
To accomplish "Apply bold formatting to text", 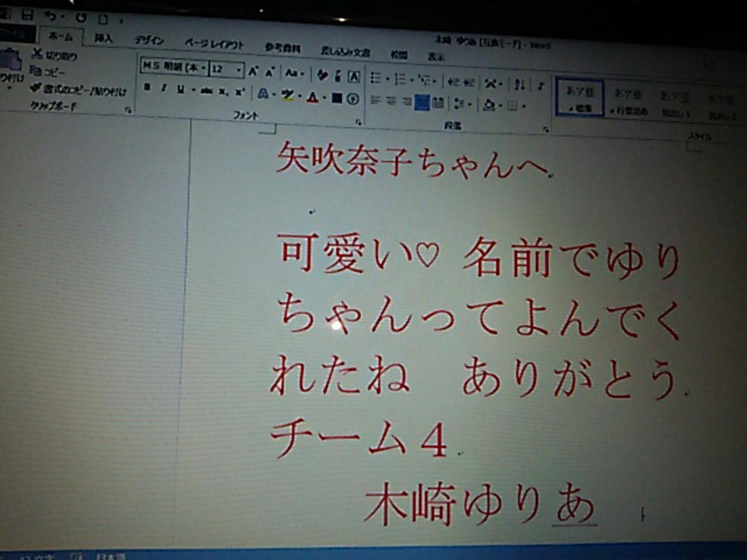I will [147, 86].
